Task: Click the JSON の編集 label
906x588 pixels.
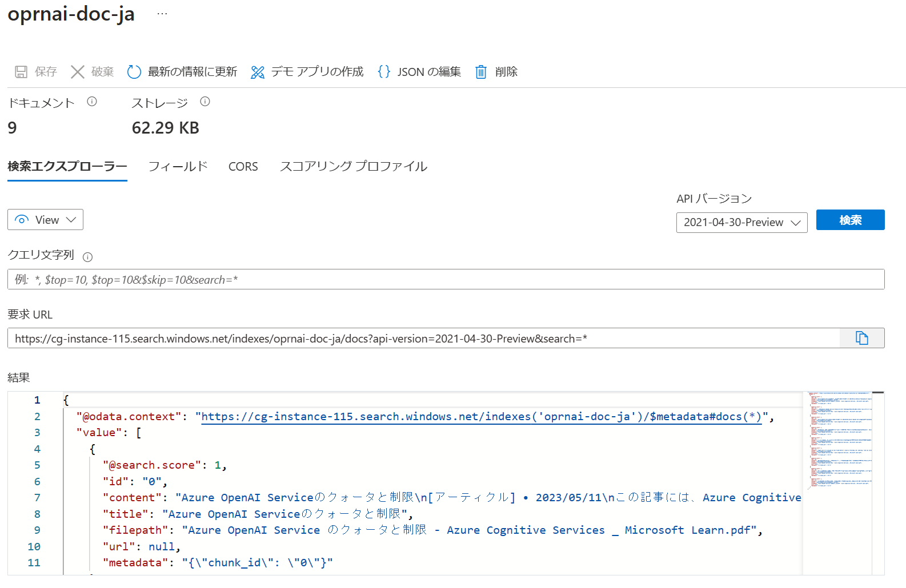Action: [x=429, y=72]
